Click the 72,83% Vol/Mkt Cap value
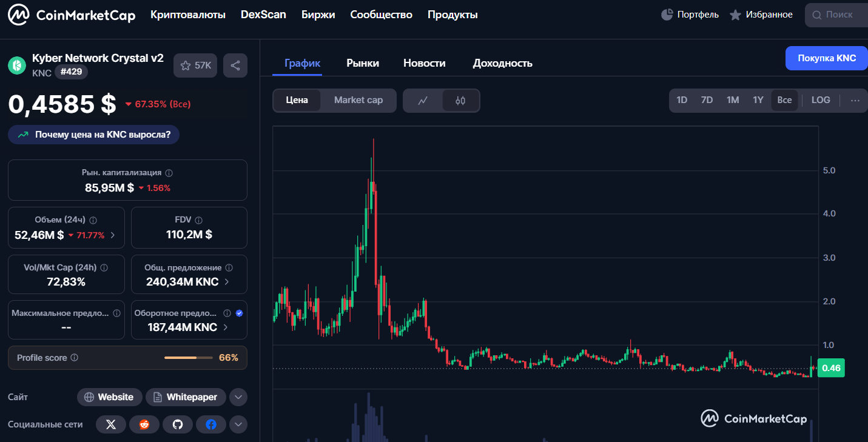Viewport: 868px width, 442px height. pos(66,282)
